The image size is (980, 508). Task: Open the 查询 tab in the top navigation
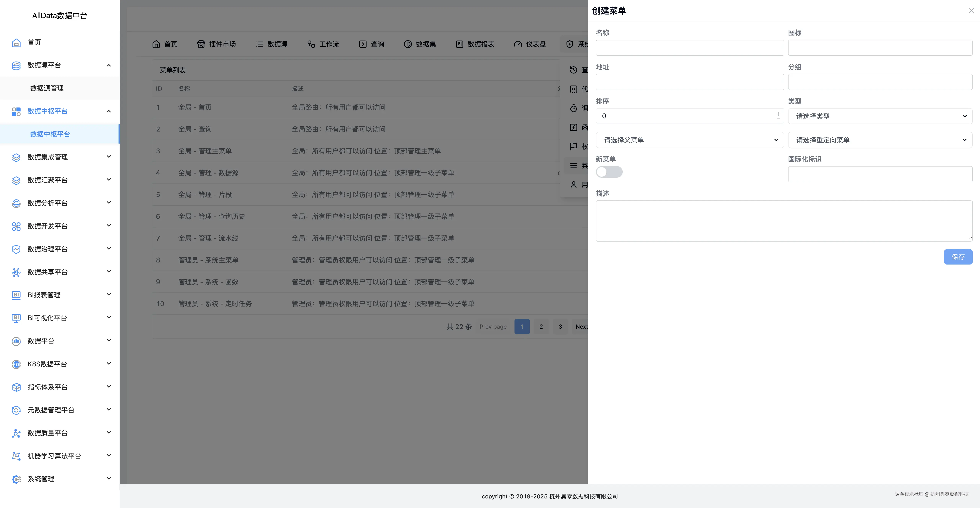click(x=371, y=44)
